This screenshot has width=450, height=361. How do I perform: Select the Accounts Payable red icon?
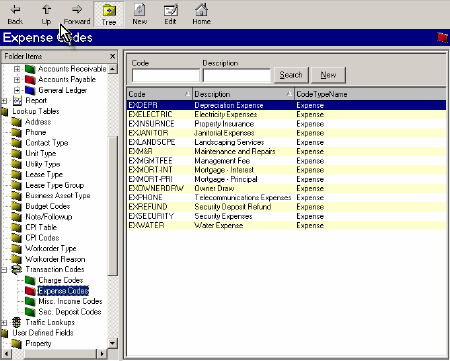[30, 80]
